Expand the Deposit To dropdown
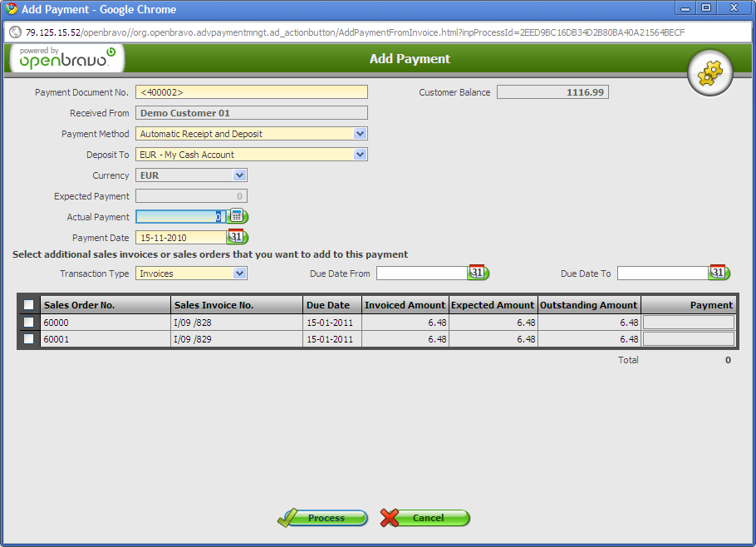756x547 pixels. point(360,155)
